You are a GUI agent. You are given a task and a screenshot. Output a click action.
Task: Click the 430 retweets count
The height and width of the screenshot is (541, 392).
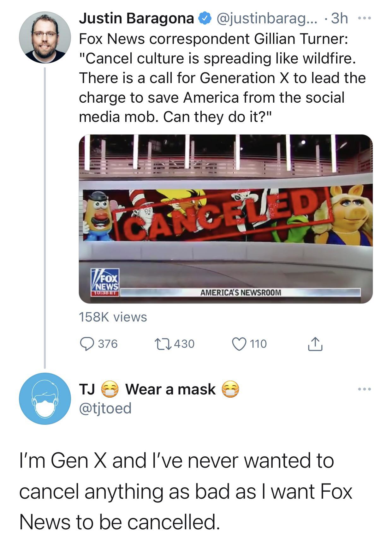tap(184, 344)
